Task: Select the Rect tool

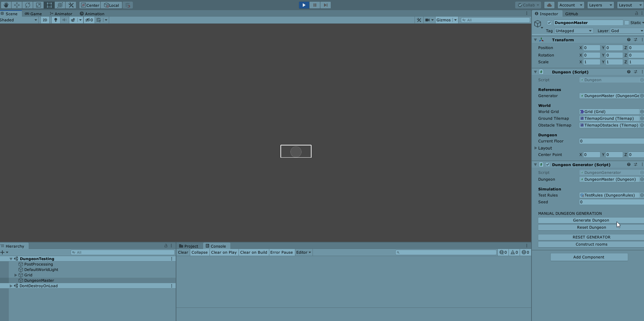Action: (x=49, y=5)
